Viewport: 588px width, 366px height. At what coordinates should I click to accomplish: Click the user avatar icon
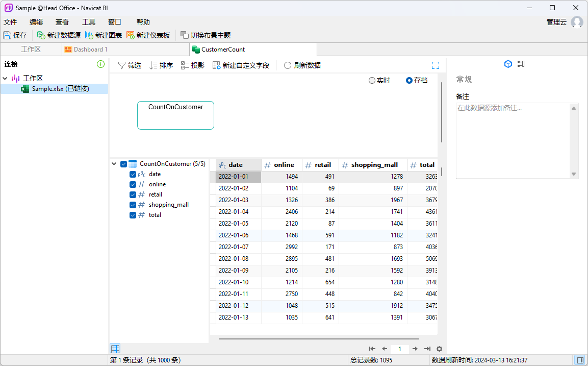[577, 22]
